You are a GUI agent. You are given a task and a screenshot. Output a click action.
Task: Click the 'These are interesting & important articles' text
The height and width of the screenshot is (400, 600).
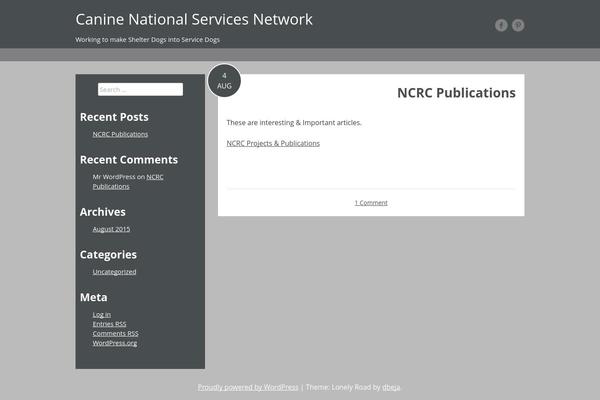(294, 122)
